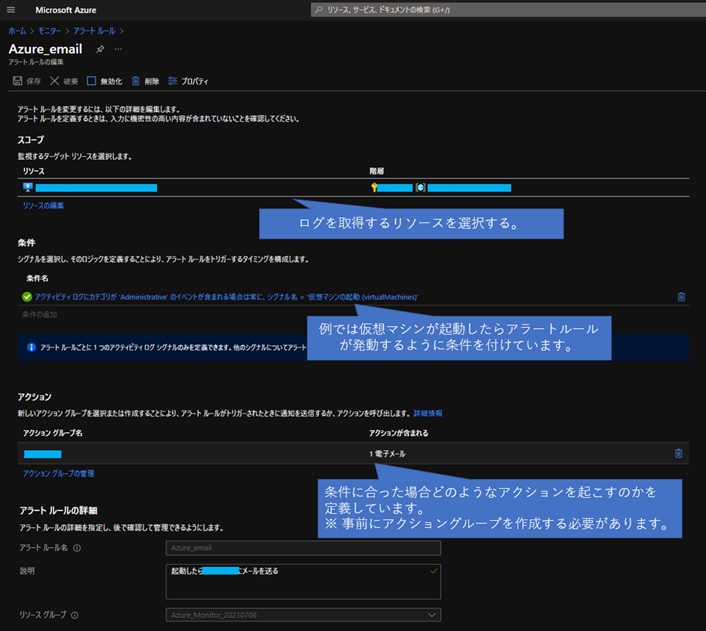
Task: Open the Azure hamburger portal menu
Action: tap(13, 9)
